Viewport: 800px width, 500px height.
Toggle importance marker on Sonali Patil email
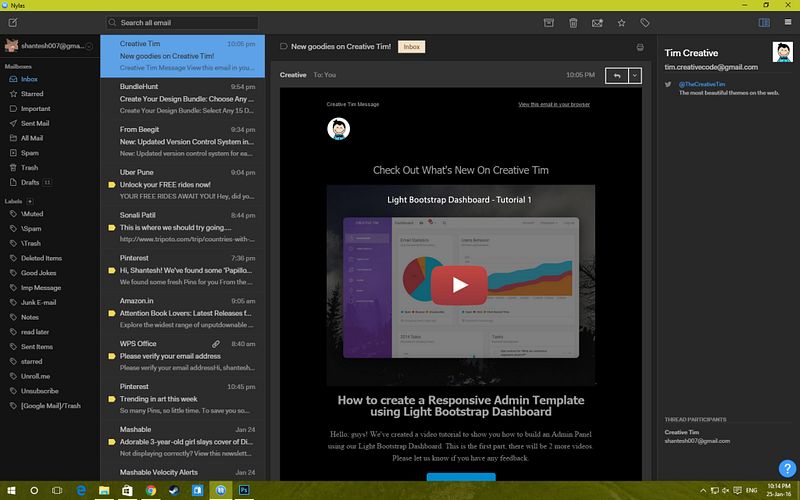(112, 228)
